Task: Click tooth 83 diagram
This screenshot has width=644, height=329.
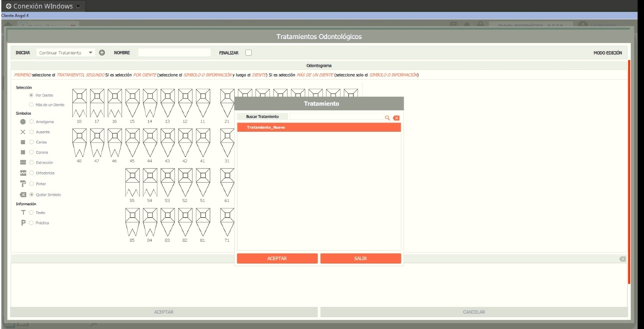Action: pyautogui.click(x=167, y=222)
